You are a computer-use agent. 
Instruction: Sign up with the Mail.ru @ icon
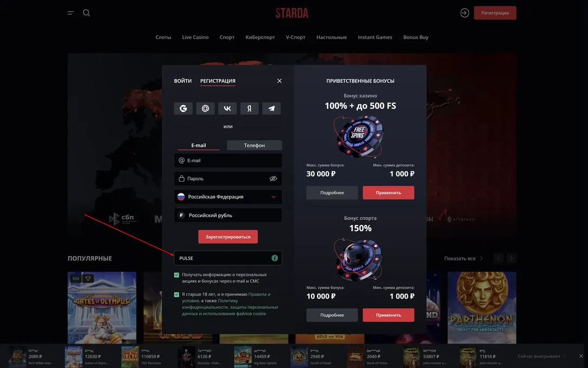click(205, 109)
